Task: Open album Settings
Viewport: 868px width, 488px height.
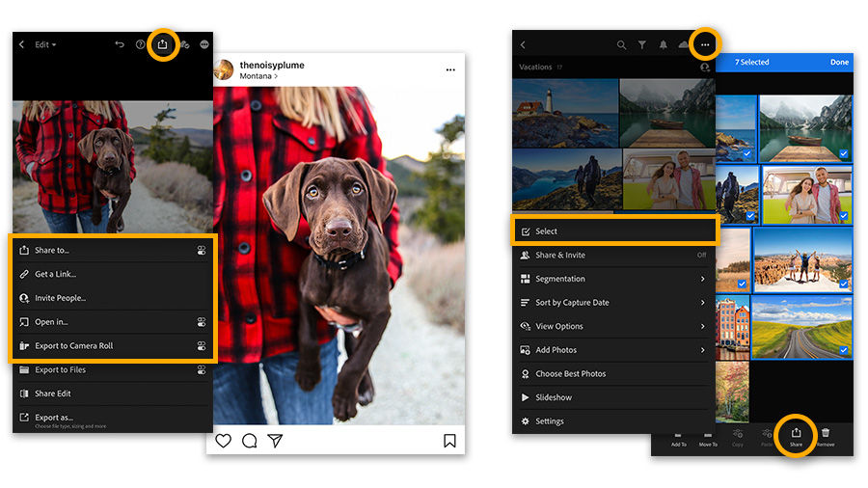Action: (x=615, y=421)
